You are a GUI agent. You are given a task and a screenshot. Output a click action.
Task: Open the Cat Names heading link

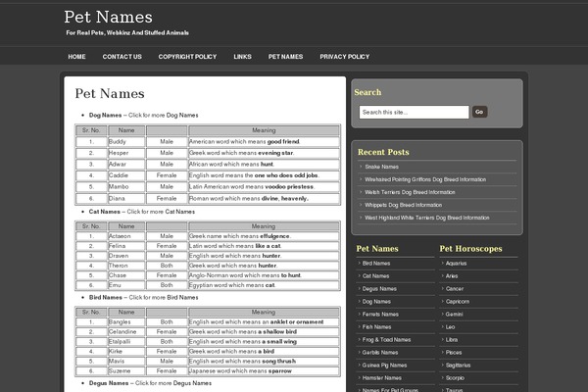click(105, 212)
